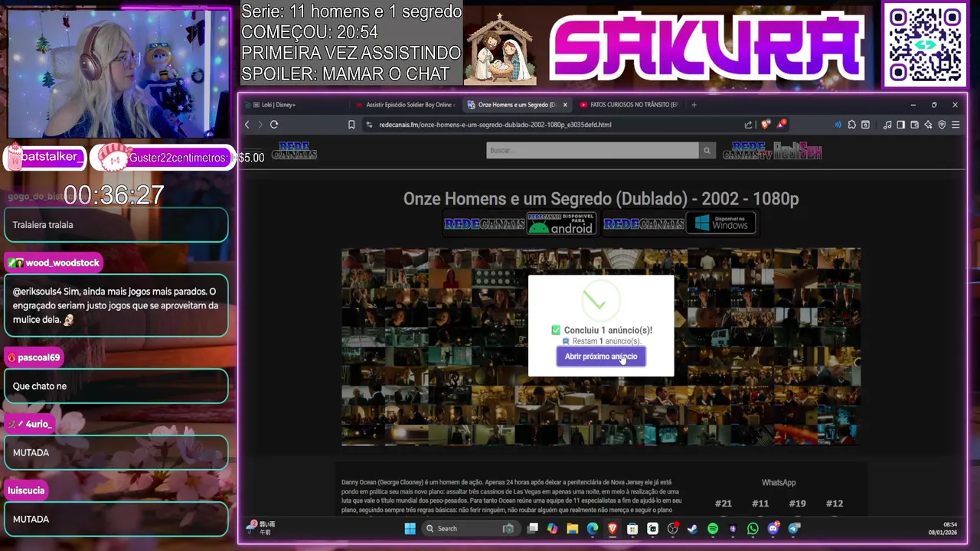This screenshot has width=980, height=551.
Task: Open the Brave Wallet icon
Action: (915, 125)
